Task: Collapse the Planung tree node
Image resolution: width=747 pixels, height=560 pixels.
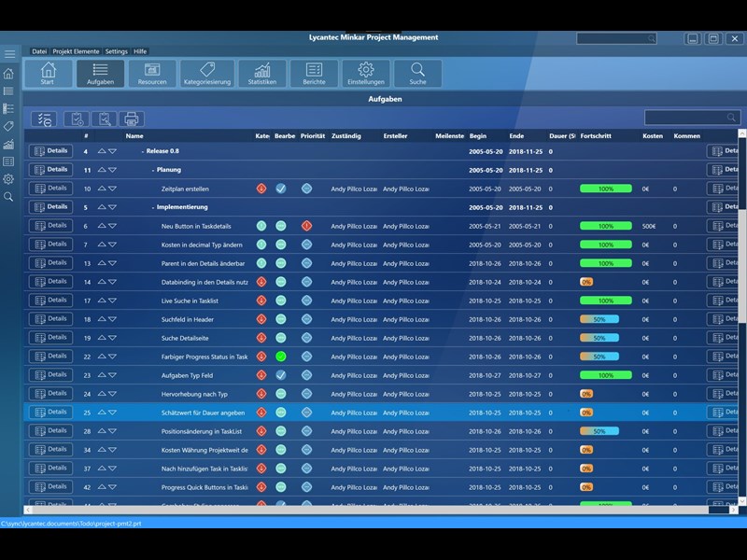Action: coord(153,170)
